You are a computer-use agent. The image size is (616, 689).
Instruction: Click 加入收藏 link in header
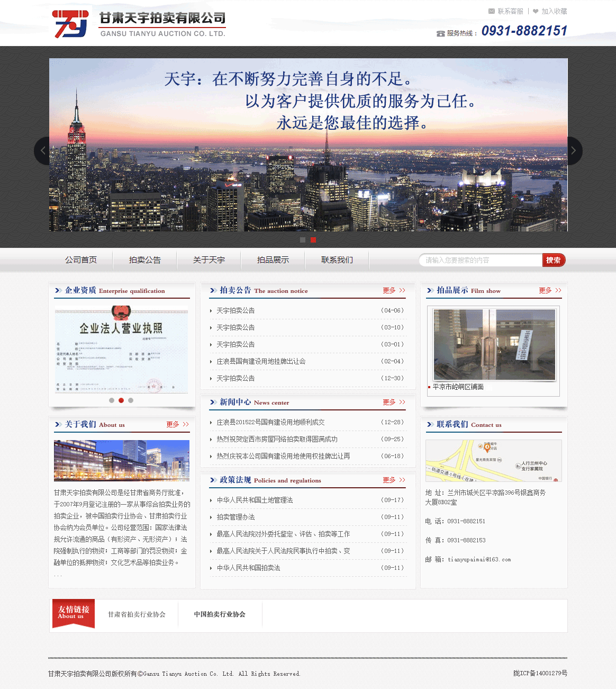[x=554, y=11]
